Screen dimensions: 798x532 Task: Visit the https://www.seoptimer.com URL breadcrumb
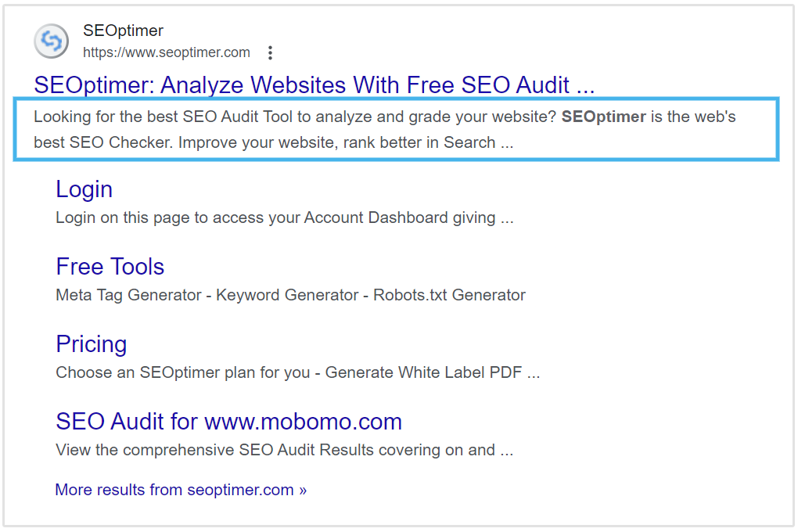point(167,52)
